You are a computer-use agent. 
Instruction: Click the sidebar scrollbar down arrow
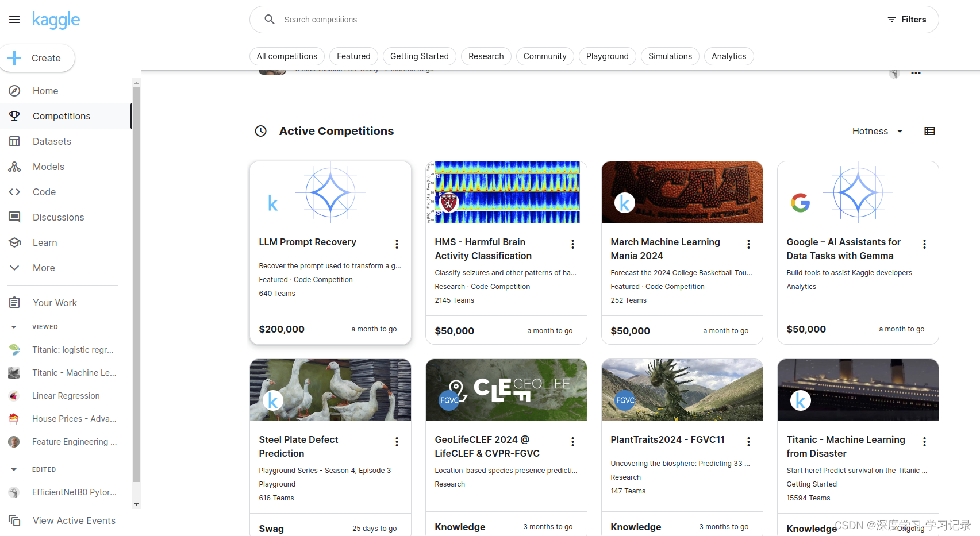click(136, 504)
